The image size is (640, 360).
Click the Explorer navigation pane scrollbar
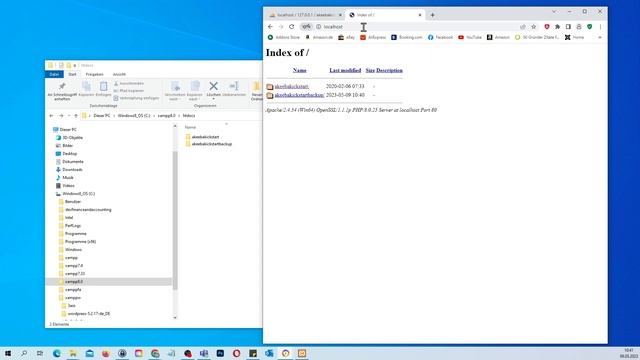175,220
